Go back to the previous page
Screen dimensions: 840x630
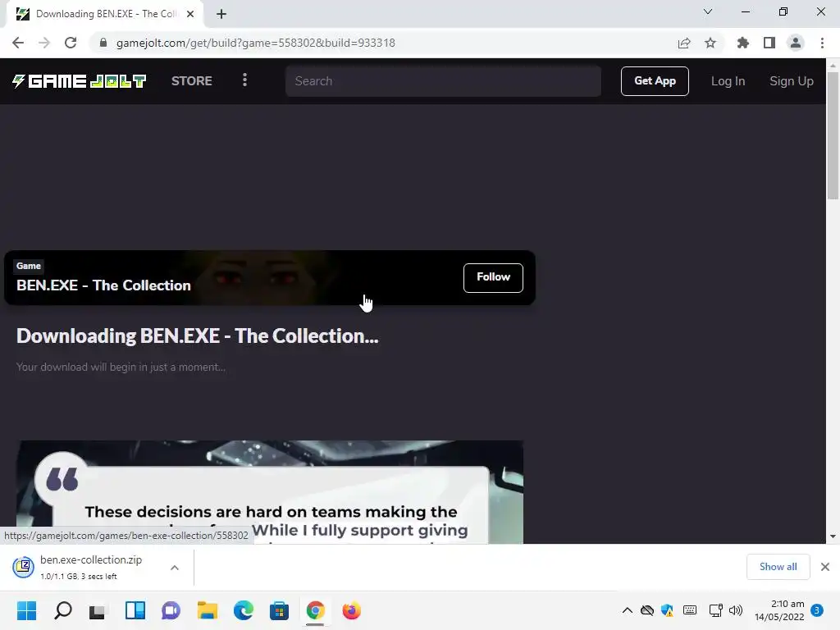18,43
